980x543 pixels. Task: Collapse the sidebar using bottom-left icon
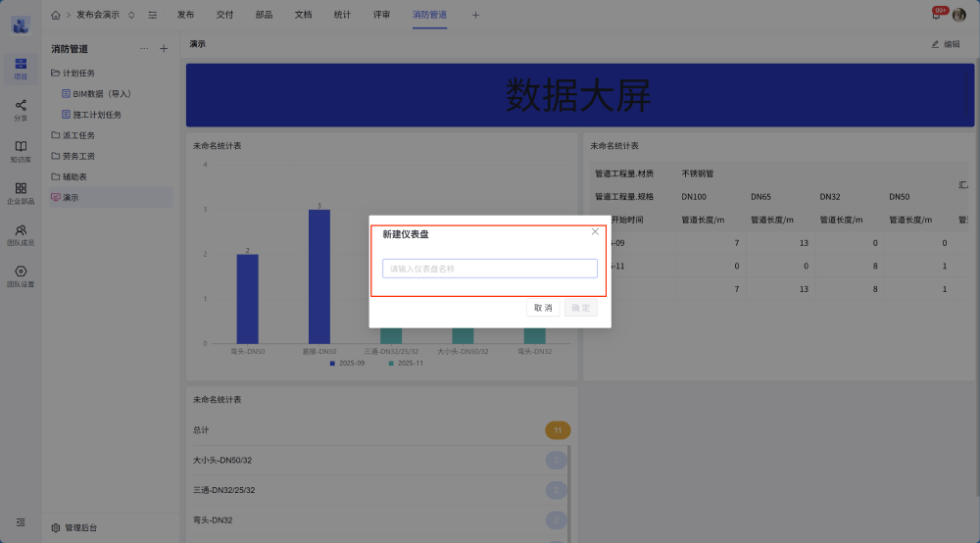coord(21,522)
